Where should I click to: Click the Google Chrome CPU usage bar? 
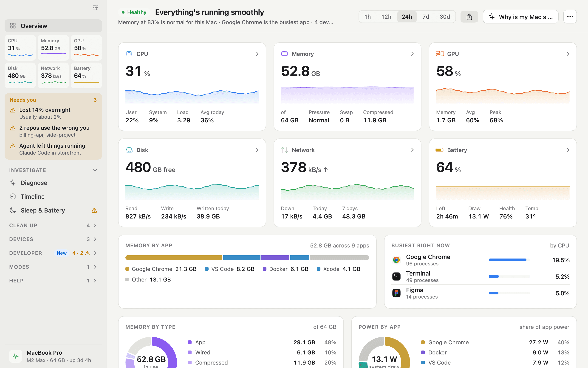509,260
